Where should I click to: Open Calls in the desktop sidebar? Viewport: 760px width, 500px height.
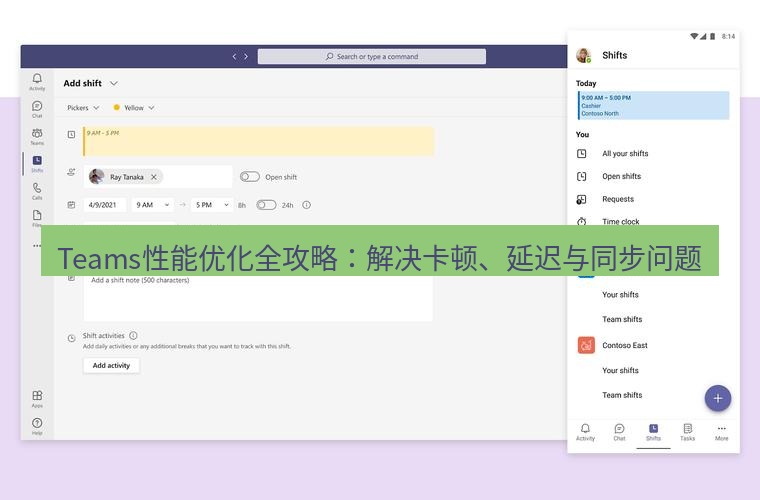(37, 191)
